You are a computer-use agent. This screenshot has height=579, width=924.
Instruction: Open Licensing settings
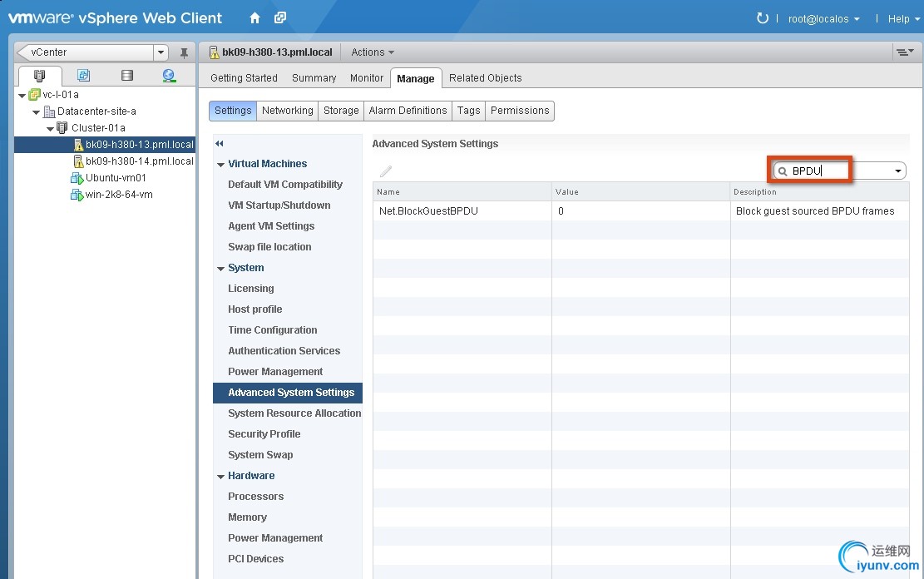[251, 289]
